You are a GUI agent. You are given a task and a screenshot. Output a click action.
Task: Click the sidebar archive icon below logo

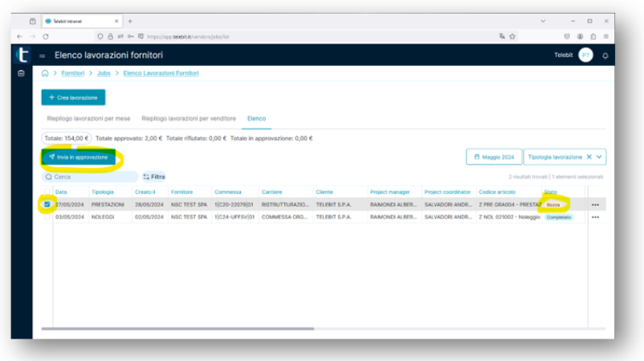[22, 73]
